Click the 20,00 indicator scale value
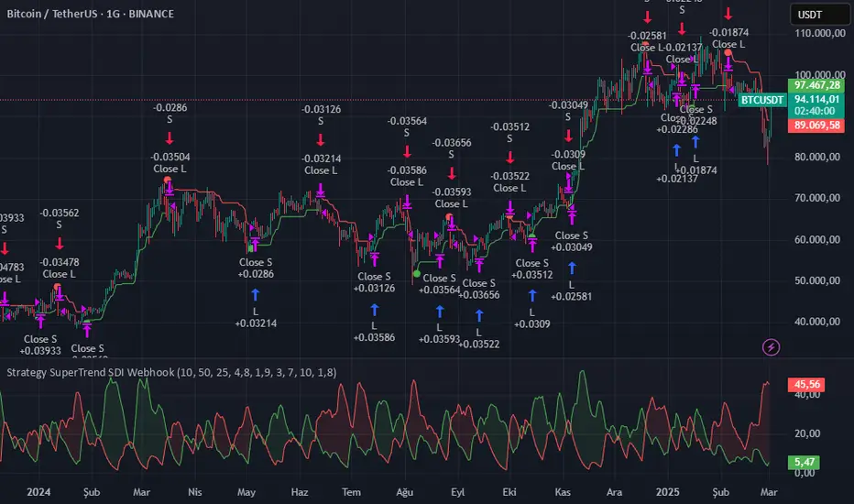The width and height of the screenshot is (854, 504). (806, 433)
